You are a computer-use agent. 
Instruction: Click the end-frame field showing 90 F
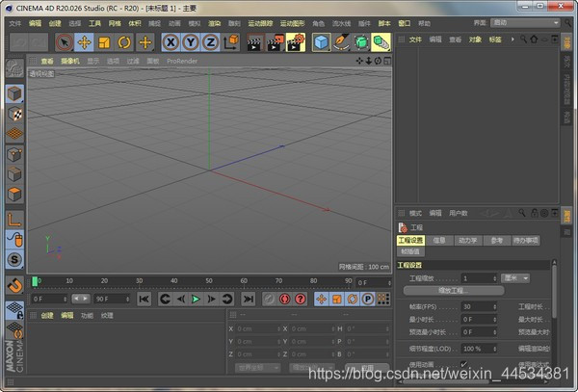[112, 299]
